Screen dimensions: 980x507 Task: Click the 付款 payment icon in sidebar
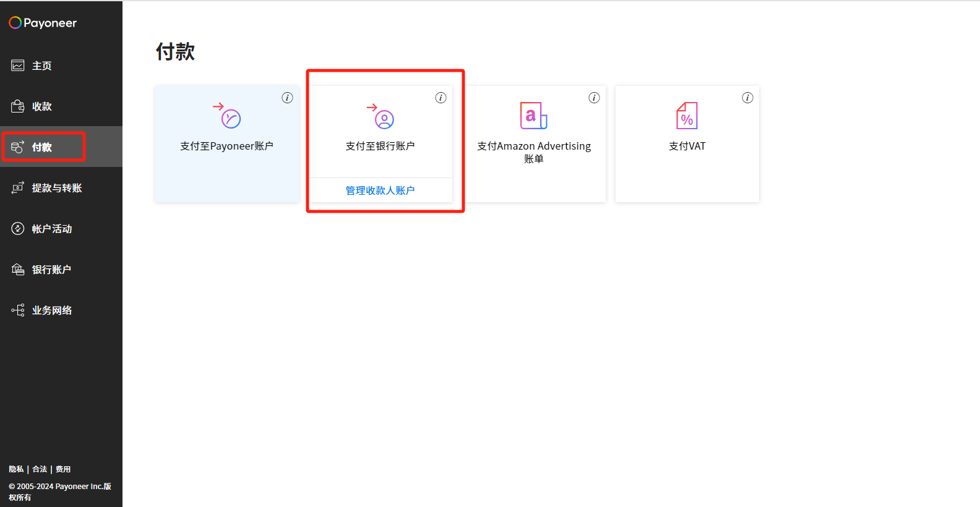pyautogui.click(x=18, y=147)
